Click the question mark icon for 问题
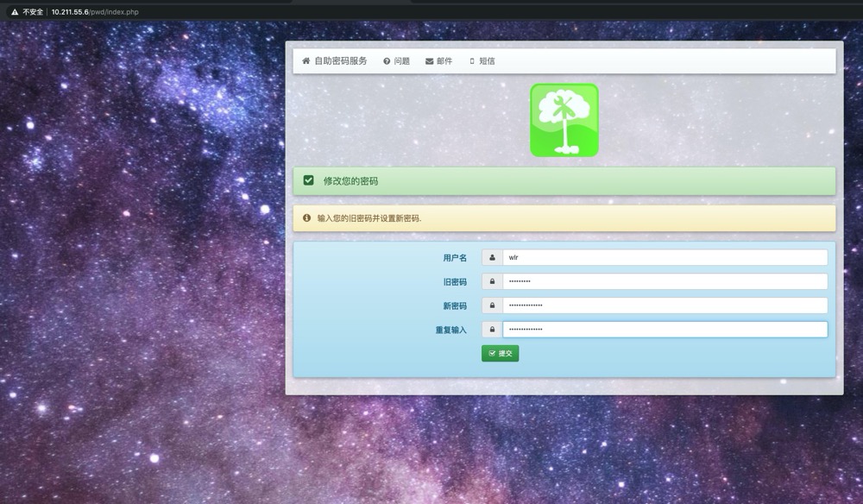Image resolution: width=863 pixels, height=504 pixels. pyautogui.click(x=387, y=61)
